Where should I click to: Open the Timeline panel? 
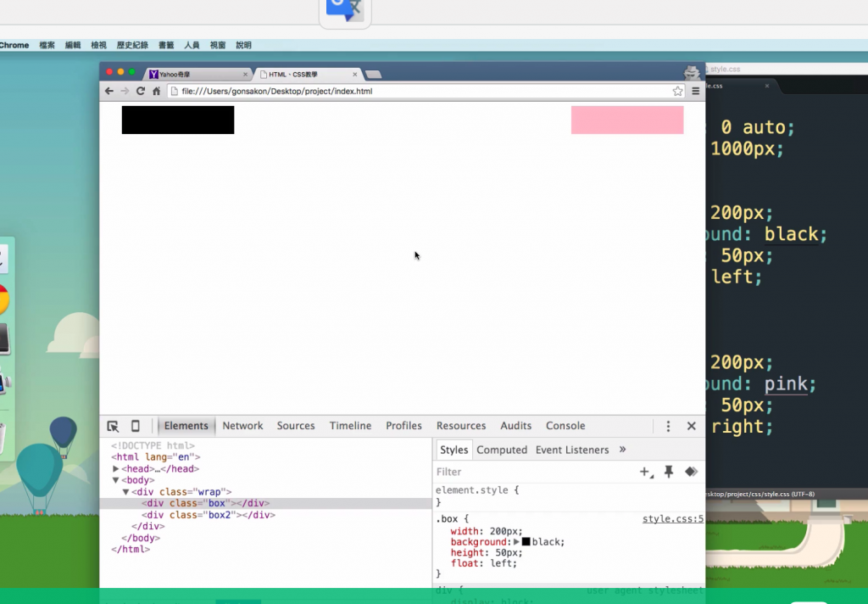tap(350, 426)
